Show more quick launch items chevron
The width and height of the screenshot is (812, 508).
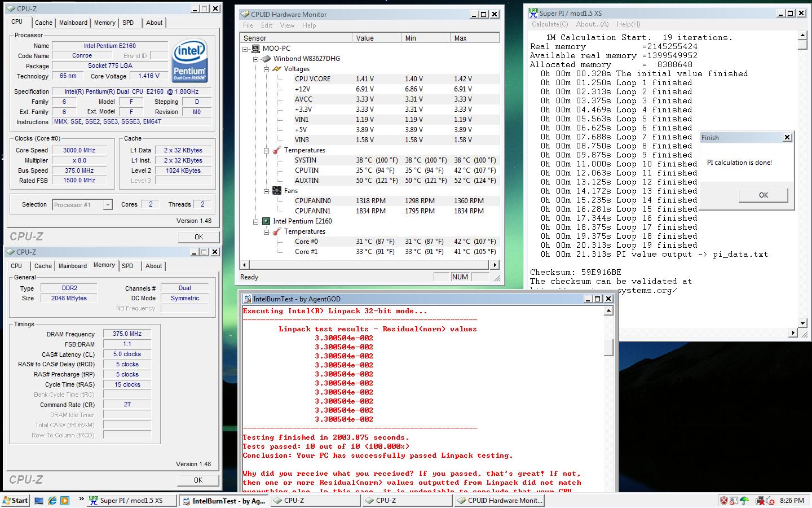click(81, 499)
